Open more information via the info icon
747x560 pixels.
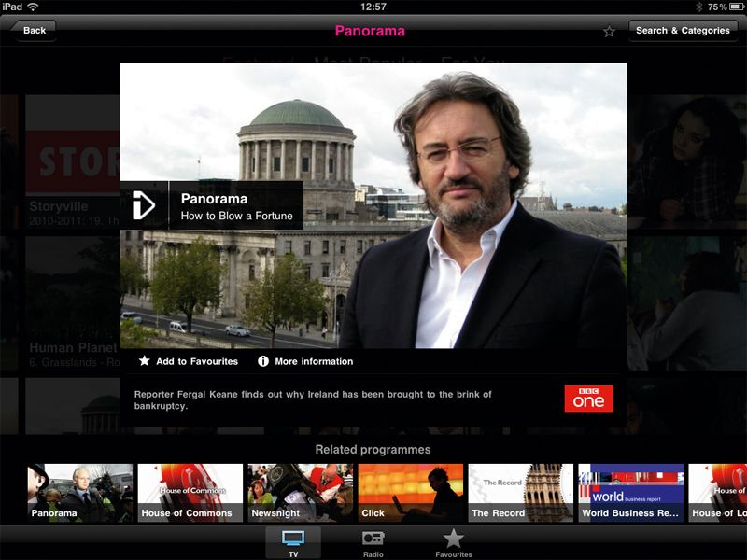[266, 361]
